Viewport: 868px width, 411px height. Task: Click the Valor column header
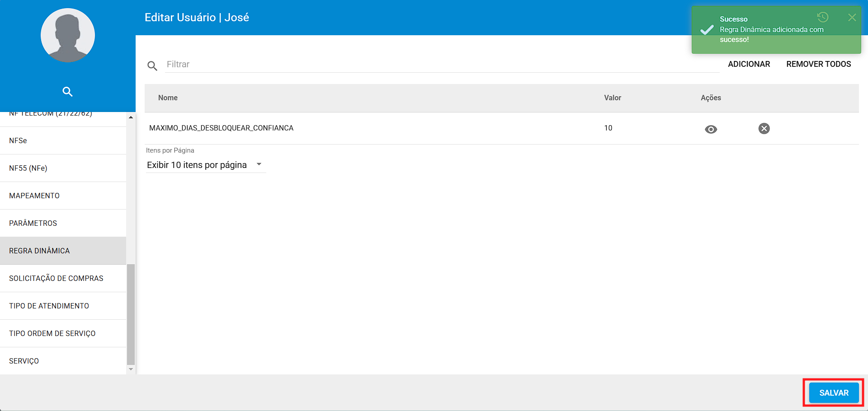(613, 98)
